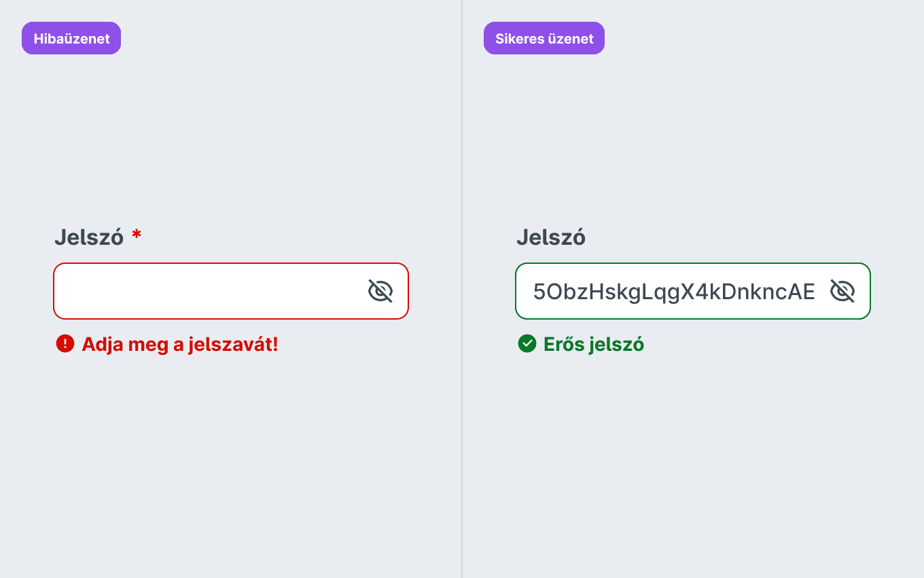Show the password in the green-bordered field
Screen dimensions: 924x578
(842, 291)
